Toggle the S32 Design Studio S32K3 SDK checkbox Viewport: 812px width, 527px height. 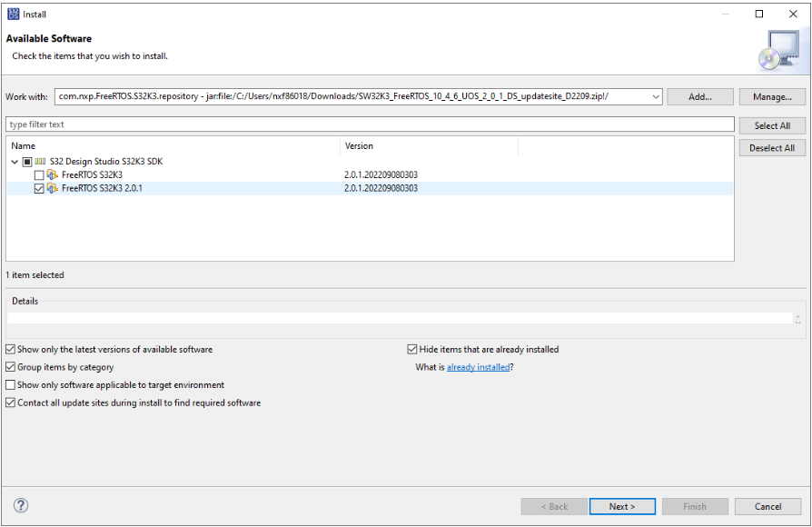[27, 162]
